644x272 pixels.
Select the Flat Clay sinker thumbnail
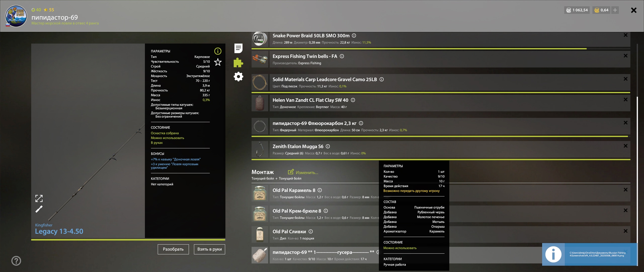tap(260, 103)
